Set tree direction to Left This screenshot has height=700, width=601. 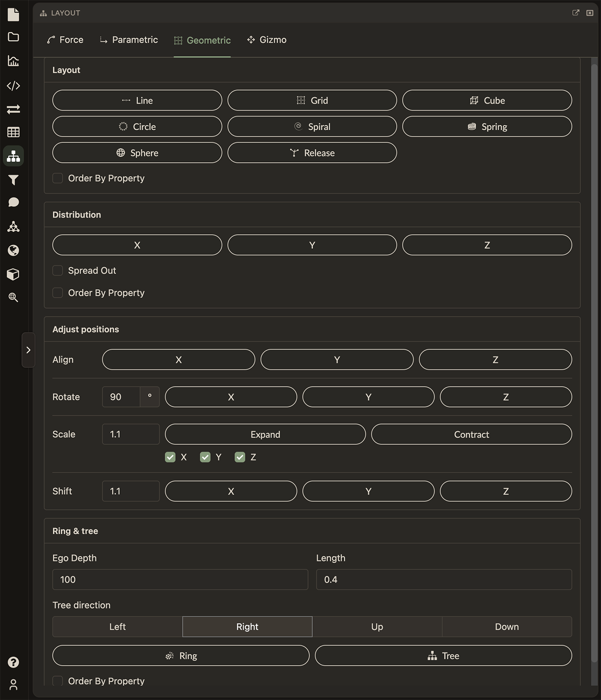[x=117, y=627]
